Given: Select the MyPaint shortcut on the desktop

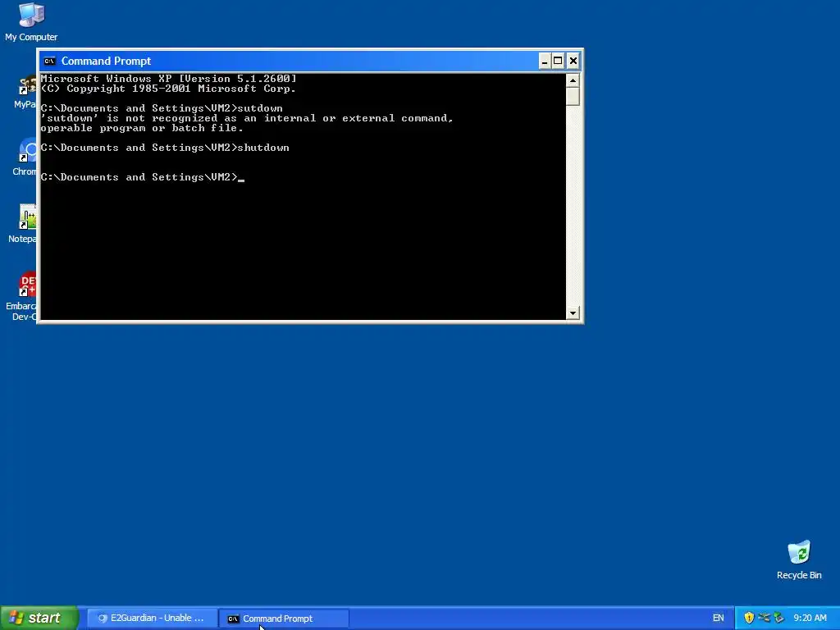Looking at the screenshot, I should [25, 92].
